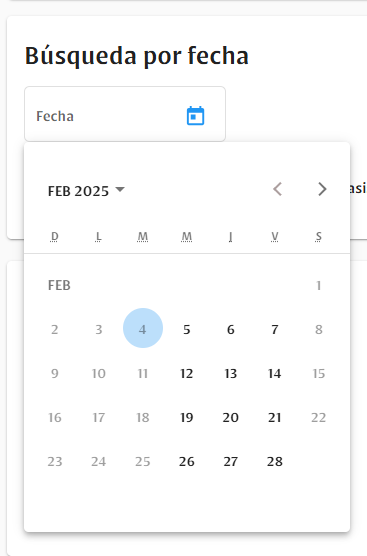Click the dropdown arrow beside FEB 2025
This screenshot has width=367, height=556.
pos(120,189)
